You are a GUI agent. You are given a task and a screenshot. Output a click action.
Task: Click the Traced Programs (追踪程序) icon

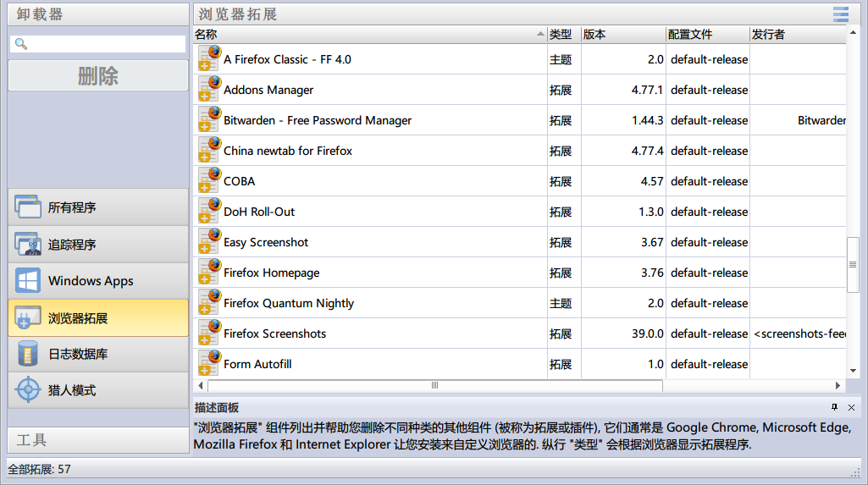(28, 244)
